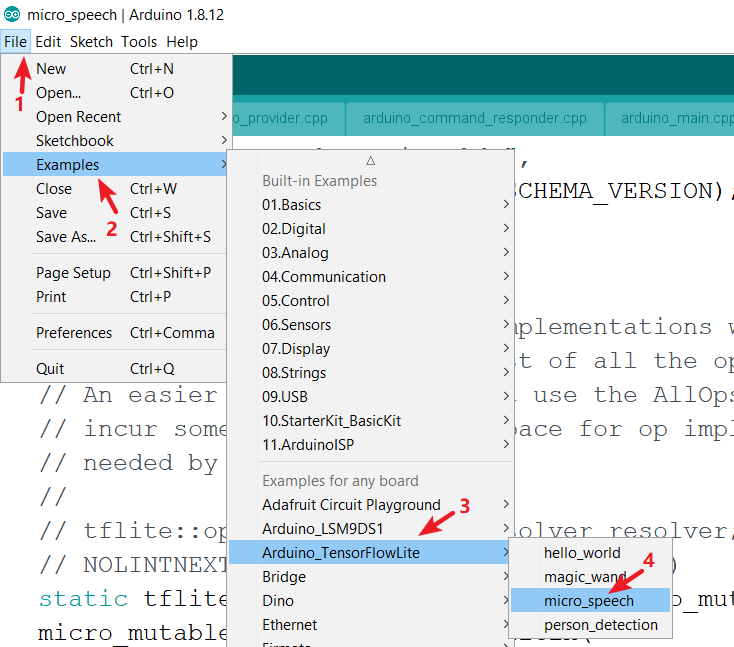Expand the 01.Basics examples
The image size is (734, 647).
[371, 205]
